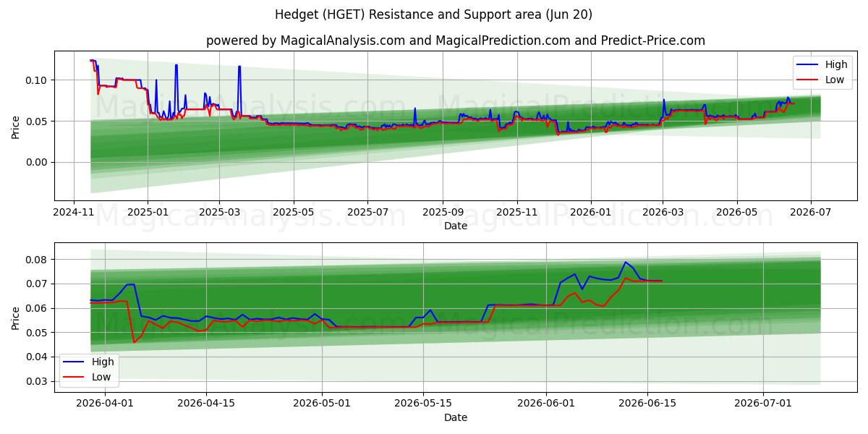
Task: Click the '2026-04-01' label in bottom chart
Action: point(105,404)
